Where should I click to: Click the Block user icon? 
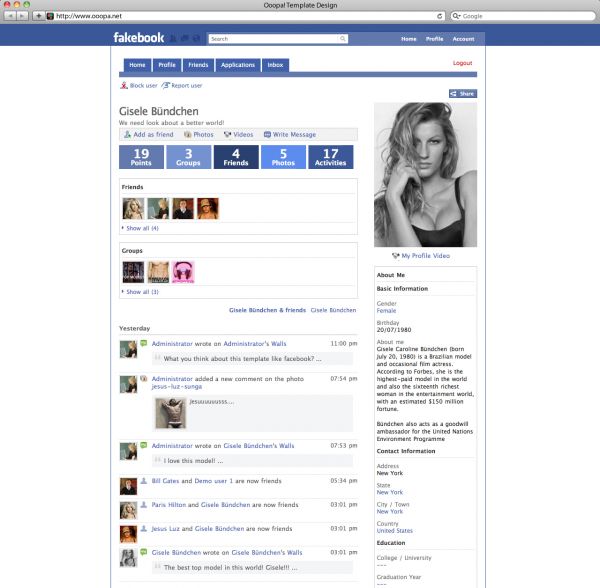pos(124,85)
